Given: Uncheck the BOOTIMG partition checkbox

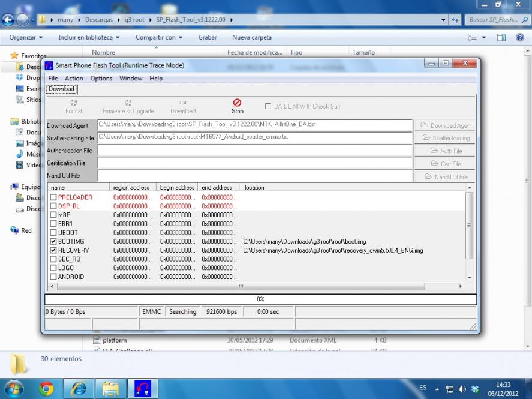Looking at the screenshot, I should point(53,241).
